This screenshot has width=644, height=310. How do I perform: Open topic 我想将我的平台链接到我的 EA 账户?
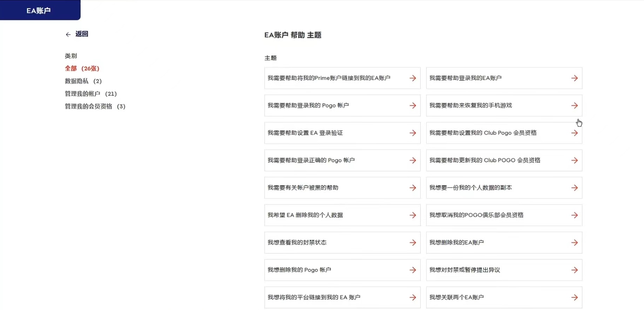tap(342, 297)
